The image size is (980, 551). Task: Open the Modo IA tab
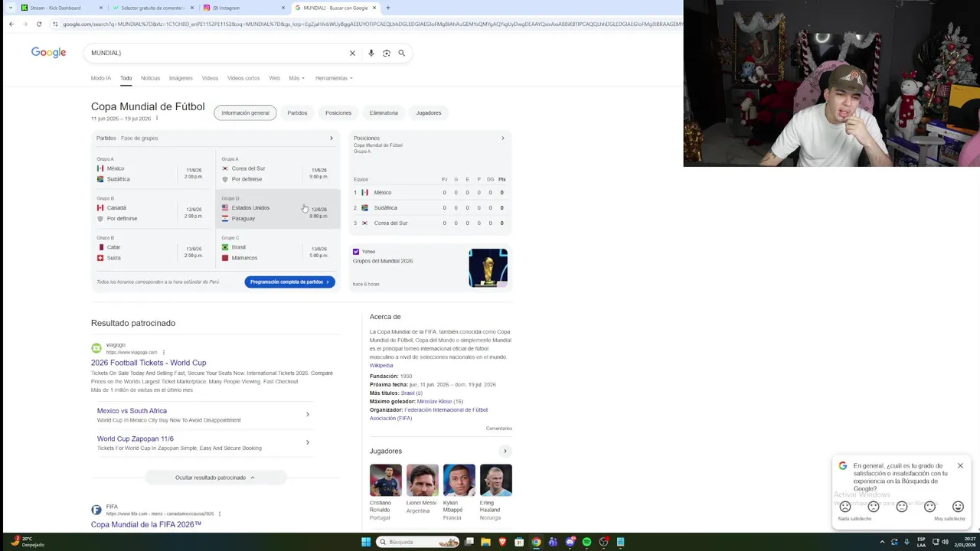point(101,78)
